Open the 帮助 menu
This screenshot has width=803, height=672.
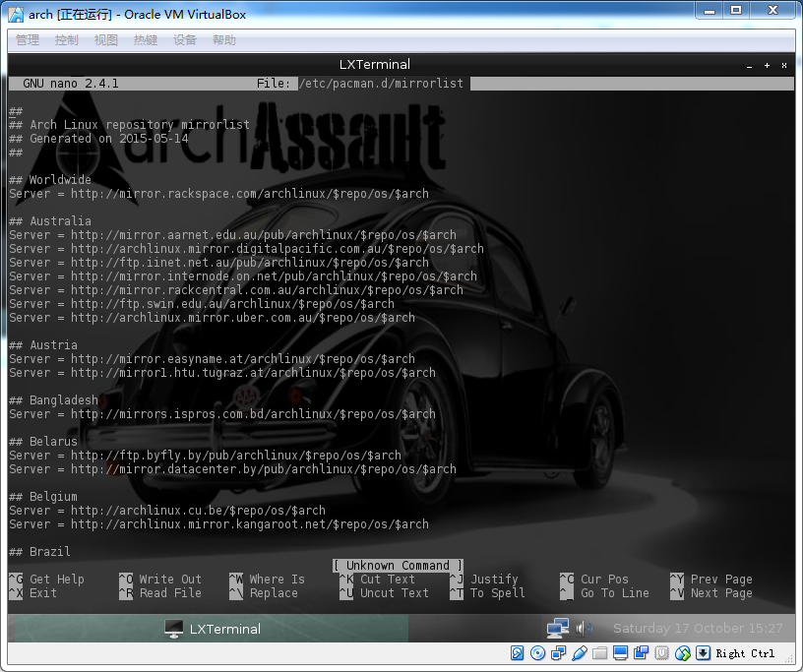pyautogui.click(x=224, y=40)
